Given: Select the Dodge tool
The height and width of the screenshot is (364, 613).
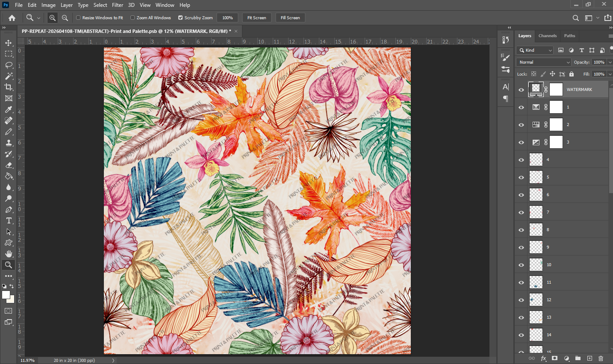Looking at the screenshot, I should coord(9,198).
